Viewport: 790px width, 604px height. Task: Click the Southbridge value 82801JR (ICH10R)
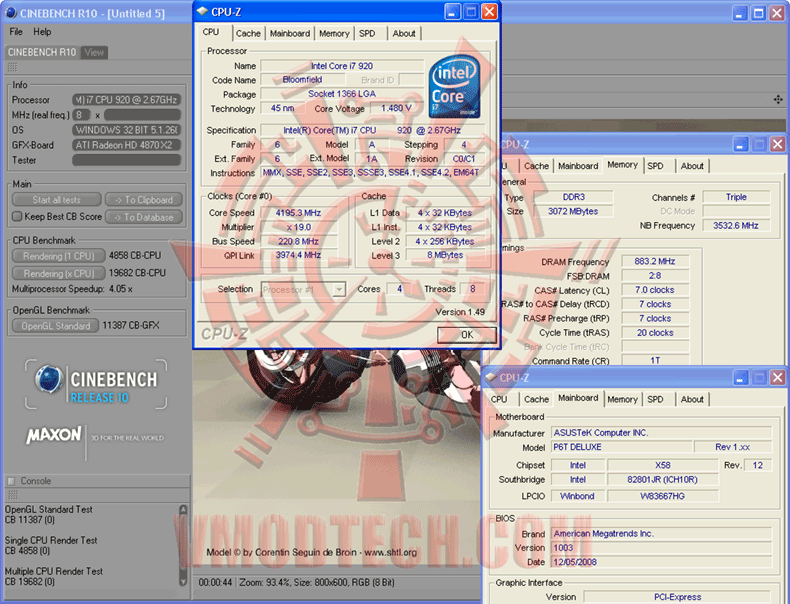coord(663,480)
